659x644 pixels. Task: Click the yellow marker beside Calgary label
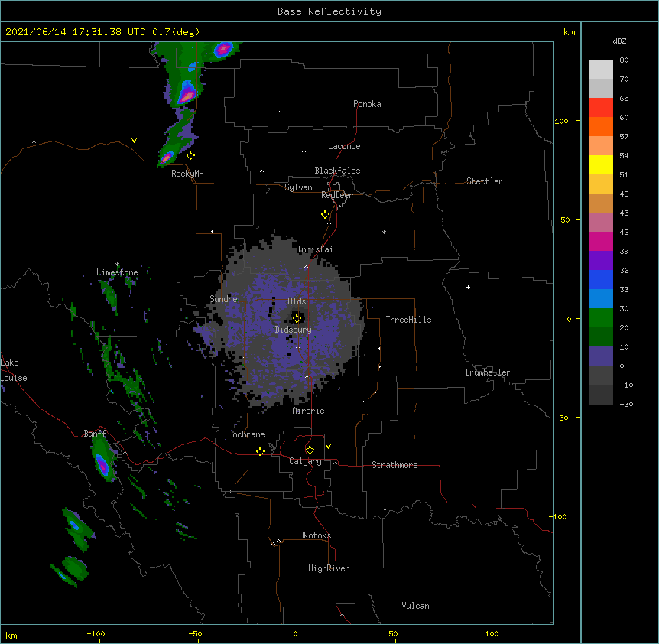[x=310, y=450]
